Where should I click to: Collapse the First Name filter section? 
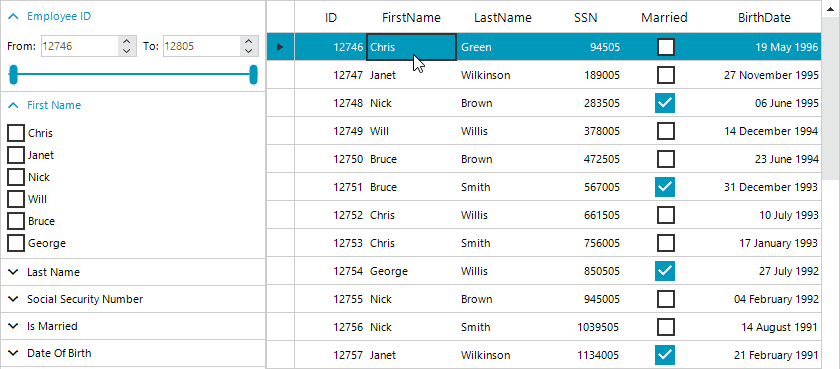tap(14, 106)
